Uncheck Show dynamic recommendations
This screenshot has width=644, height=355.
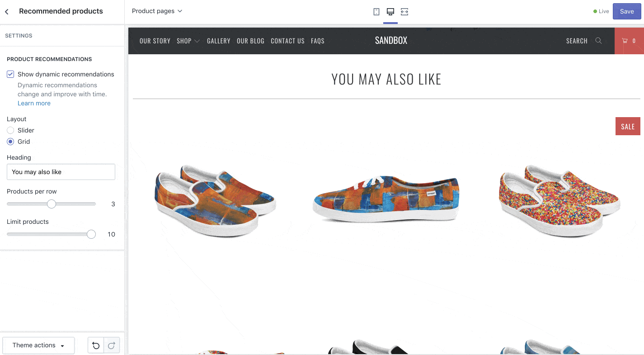(x=10, y=74)
